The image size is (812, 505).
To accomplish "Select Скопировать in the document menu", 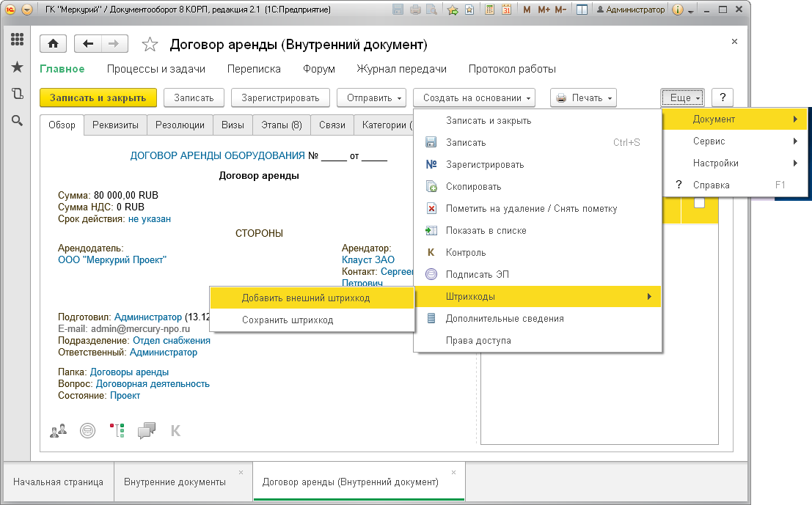I will click(x=538, y=186).
